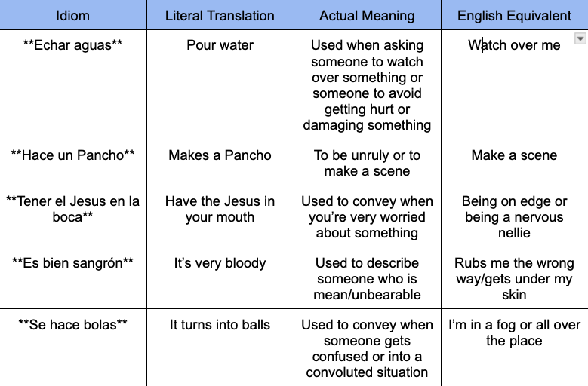Select the Echar aguas cell
Viewport: 588px width, 386px height.
72,84
